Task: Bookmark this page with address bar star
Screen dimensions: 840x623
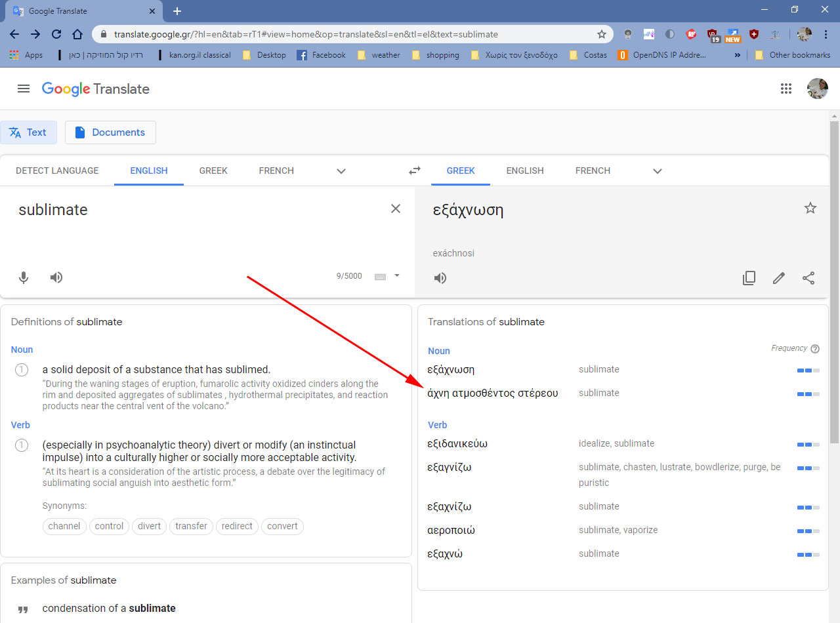Action: [x=601, y=34]
